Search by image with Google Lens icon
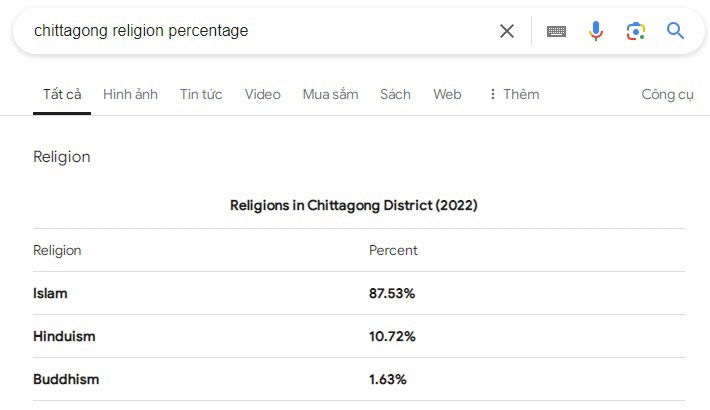The height and width of the screenshot is (410, 710). click(x=636, y=31)
